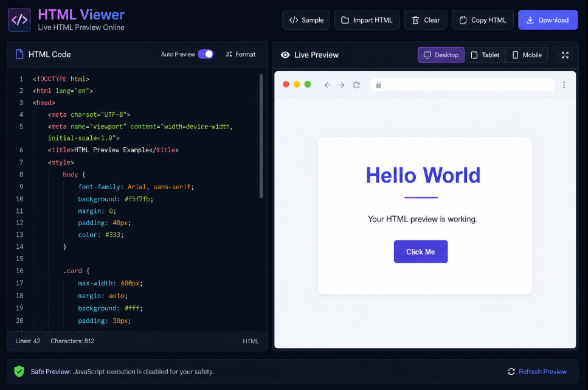Click the <style> tag line

point(61,162)
